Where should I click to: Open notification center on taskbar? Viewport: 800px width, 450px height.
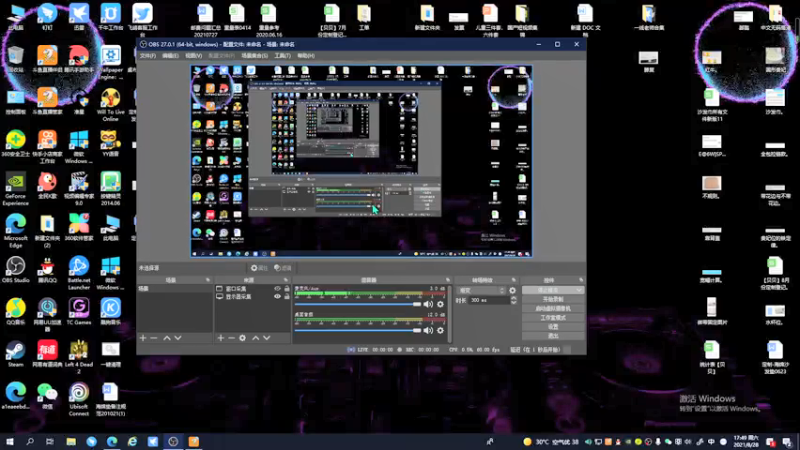pyautogui.click(x=787, y=442)
